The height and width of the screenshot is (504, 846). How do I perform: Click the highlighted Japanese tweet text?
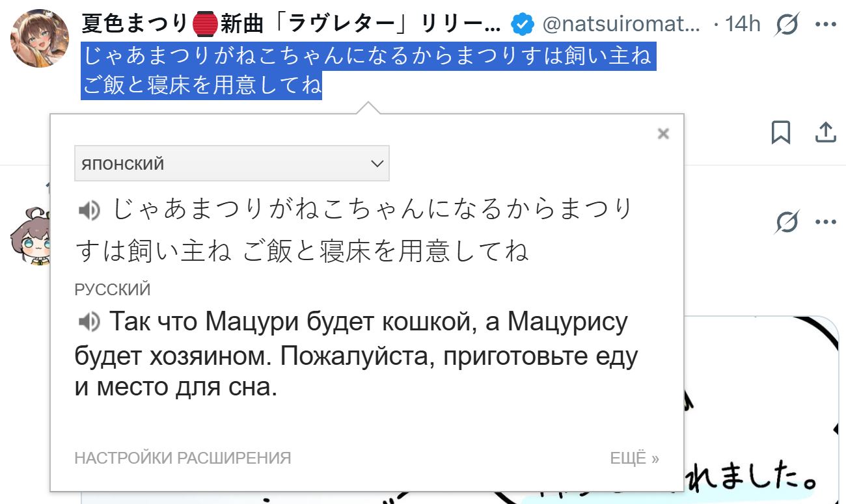coord(368,71)
